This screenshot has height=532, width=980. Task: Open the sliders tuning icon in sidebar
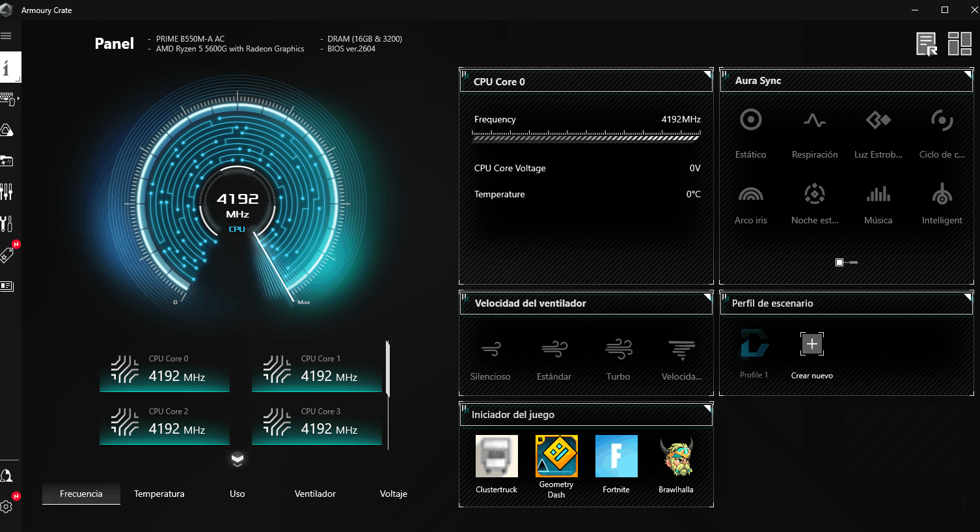[7, 191]
